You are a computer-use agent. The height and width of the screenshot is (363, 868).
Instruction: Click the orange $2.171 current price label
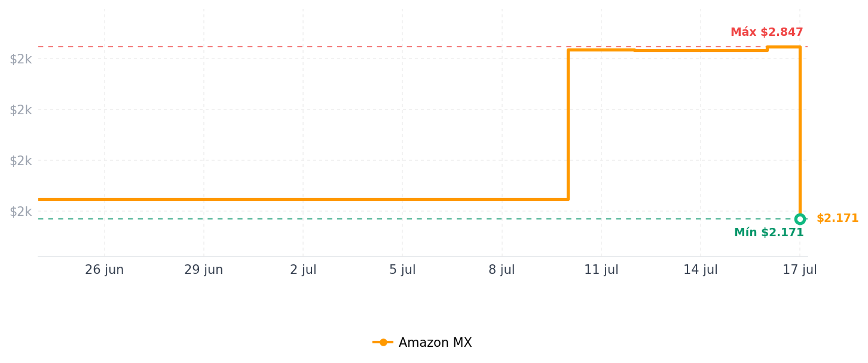point(838,218)
